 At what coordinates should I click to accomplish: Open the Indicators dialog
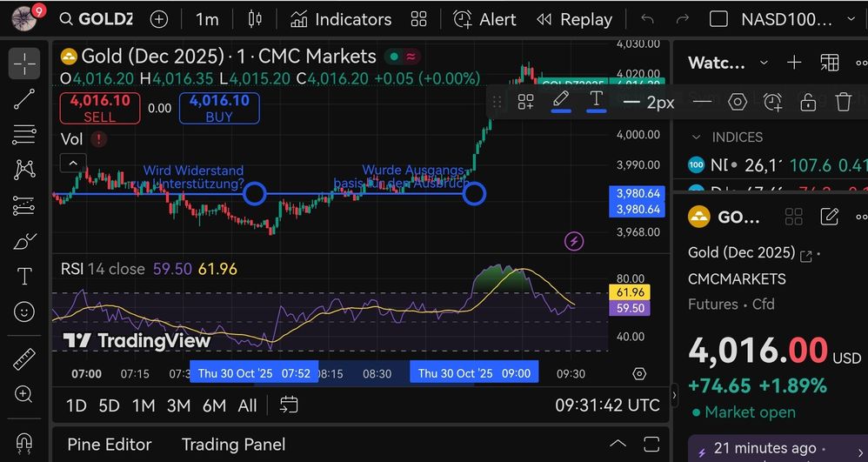coord(341,19)
